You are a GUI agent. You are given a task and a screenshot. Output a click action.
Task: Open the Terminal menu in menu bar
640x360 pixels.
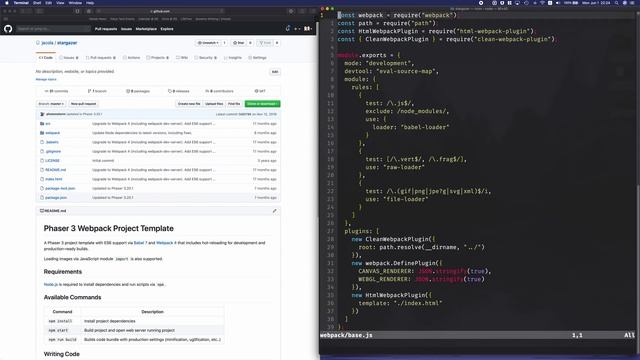pyautogui.click(x=21, y=3)
